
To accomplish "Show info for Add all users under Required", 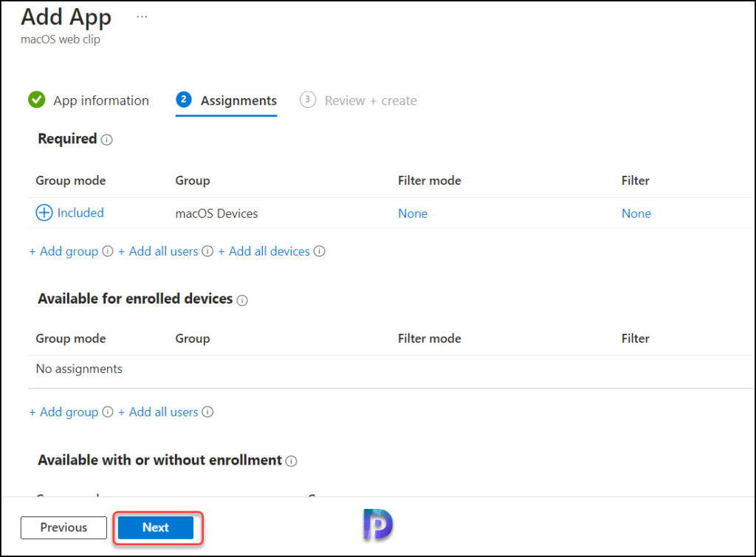I will click(207, 251).
